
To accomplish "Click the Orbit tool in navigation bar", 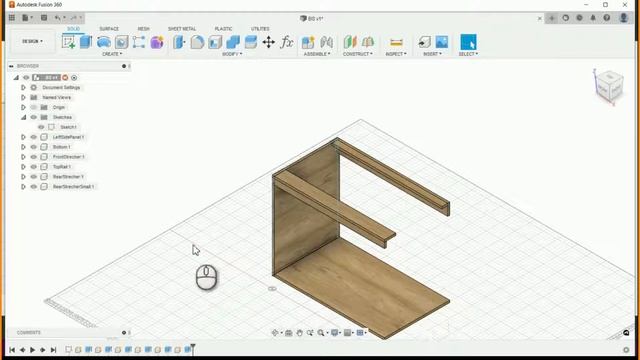I will click(x=275, y=333).
